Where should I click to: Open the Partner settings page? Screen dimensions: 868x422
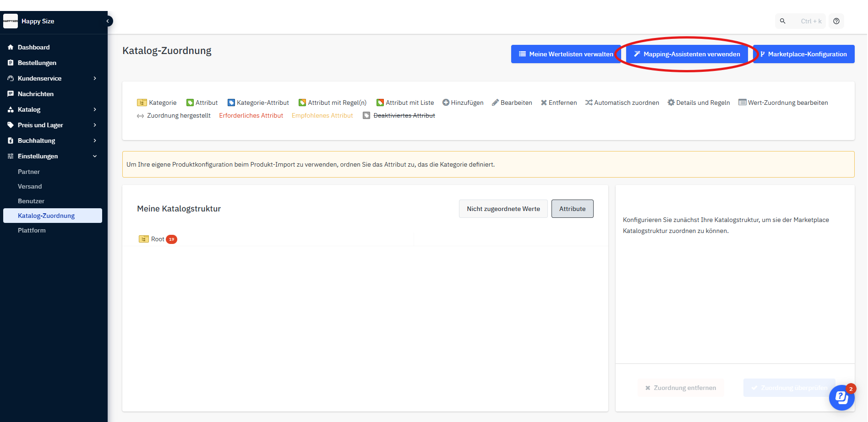(29, 172)
